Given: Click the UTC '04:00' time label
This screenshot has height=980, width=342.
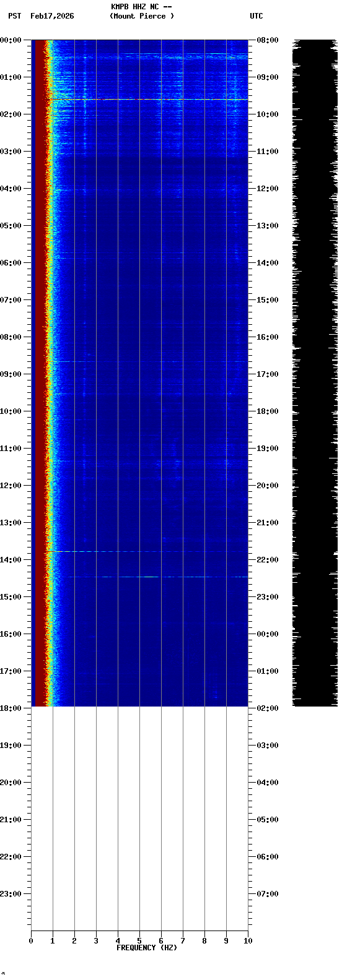Looking at the screenshot, I should click(x=268, y=783).
